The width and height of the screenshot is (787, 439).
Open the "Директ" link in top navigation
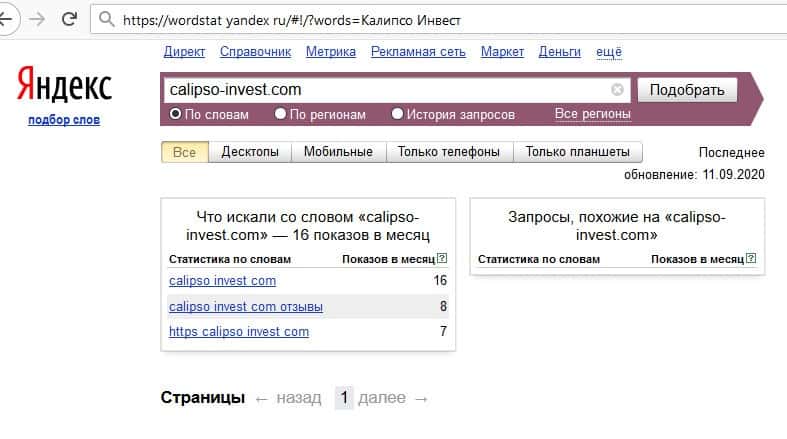coord(184,52)
